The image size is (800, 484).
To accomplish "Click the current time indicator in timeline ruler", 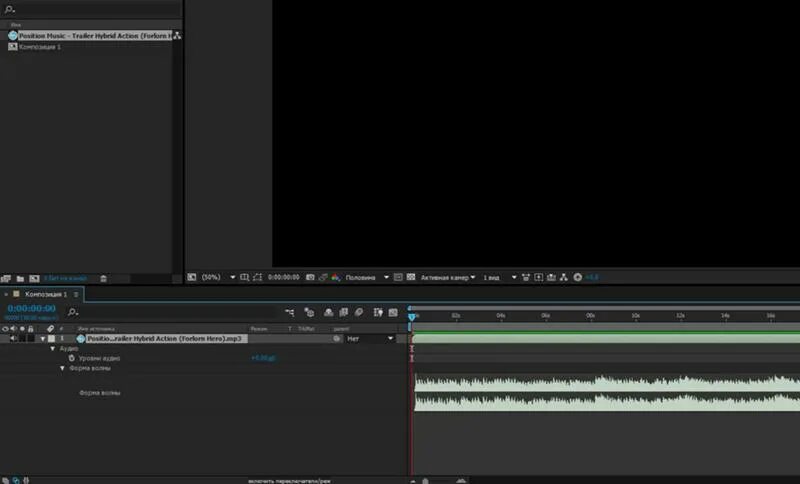I will pos(412,317).
